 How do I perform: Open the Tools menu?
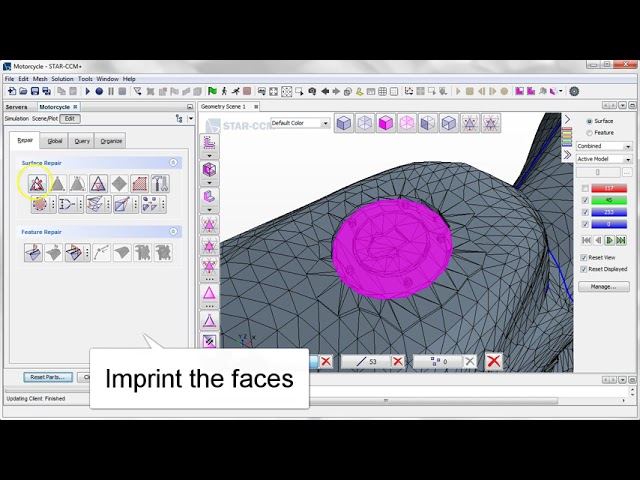click(x=85, y=79)
